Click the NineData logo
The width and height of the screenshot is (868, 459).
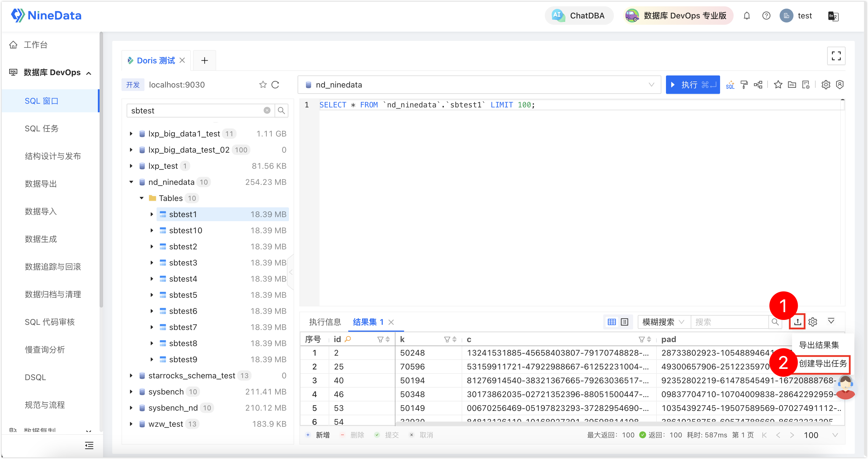coord(46,16)
